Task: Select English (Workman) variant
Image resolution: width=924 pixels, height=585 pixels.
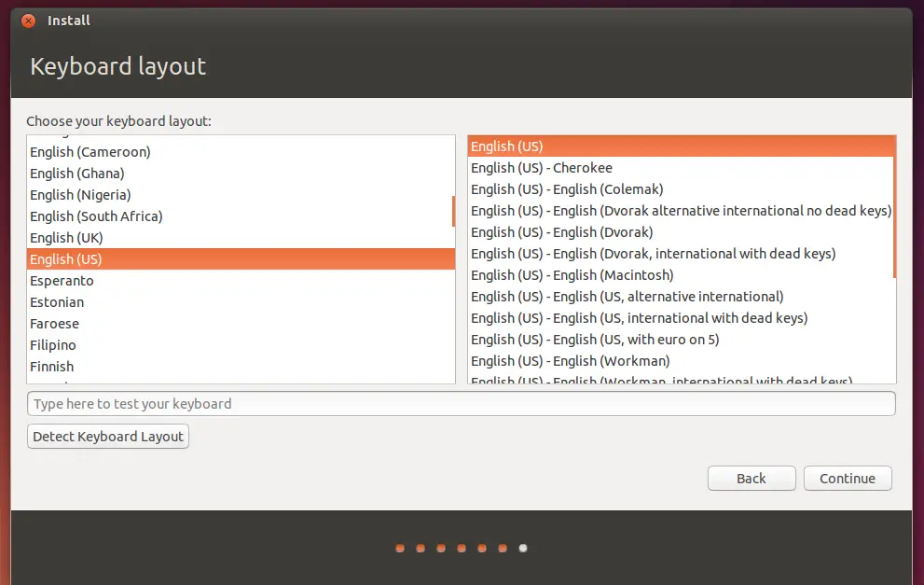Action: point(681,361)
